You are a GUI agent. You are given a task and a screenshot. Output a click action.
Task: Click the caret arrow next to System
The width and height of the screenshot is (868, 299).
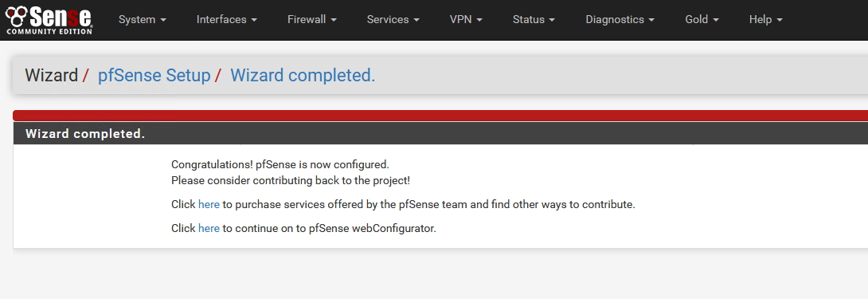click(163, 20)
